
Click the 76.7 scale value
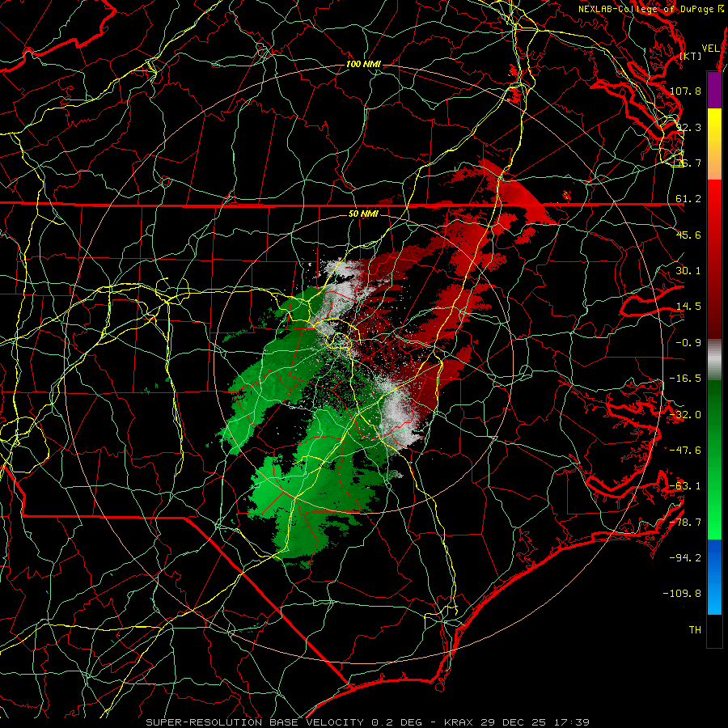pos(688,163)
